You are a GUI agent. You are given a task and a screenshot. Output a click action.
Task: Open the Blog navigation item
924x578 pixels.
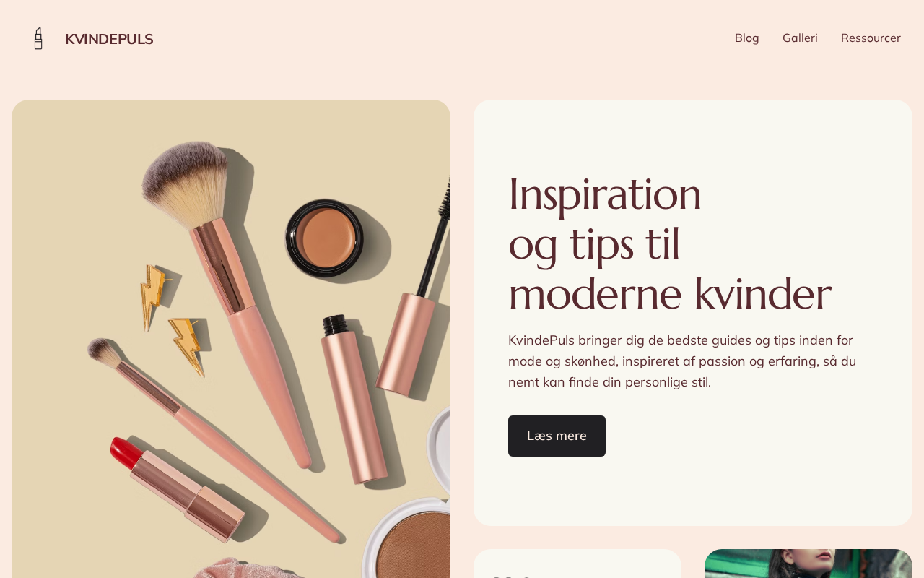pos(746,38)
